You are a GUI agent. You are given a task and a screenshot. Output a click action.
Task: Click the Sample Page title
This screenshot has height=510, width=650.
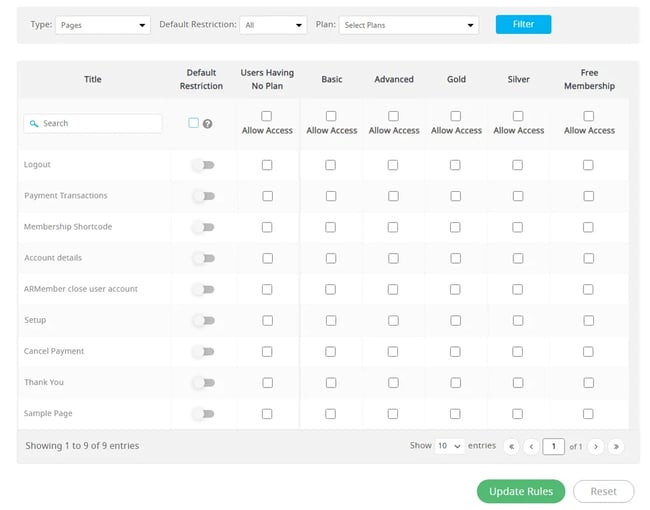tap(48, 413)
